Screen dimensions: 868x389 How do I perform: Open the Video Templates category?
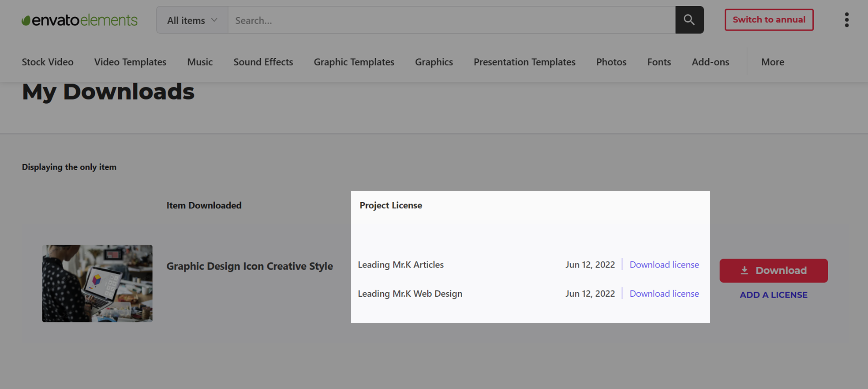click(x=130, y=62)
